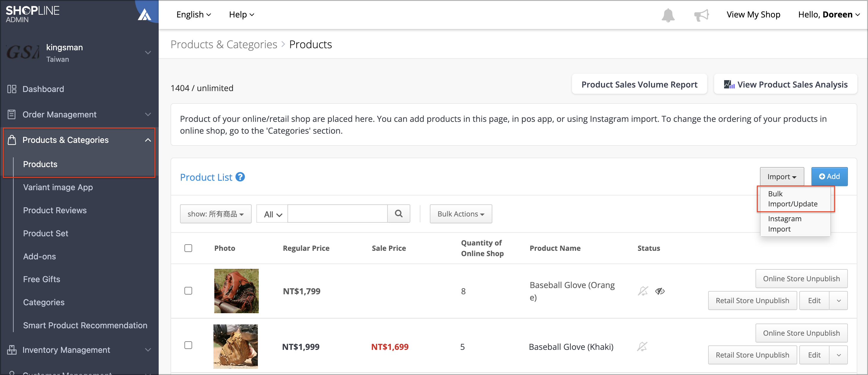Open Product List help question mark
The height and width of the screenshot is (375, 868).
(x=240, y=177)
